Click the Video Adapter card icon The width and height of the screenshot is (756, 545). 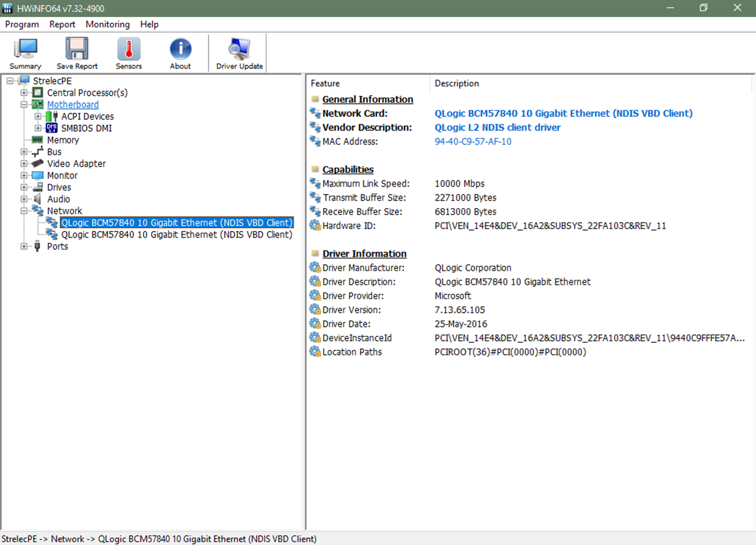(x=38, y=164)
